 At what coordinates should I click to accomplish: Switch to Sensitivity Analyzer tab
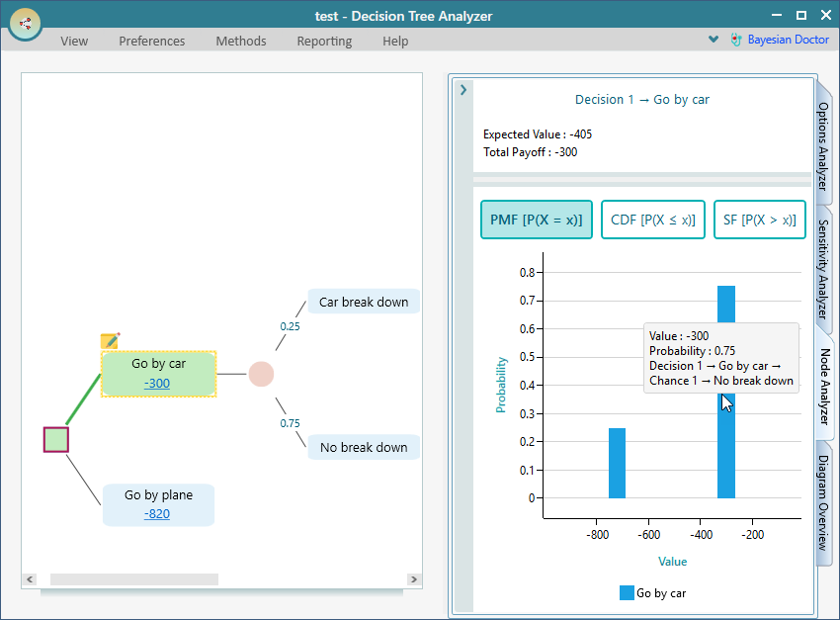pyautogui.click(x=824, y=270)
